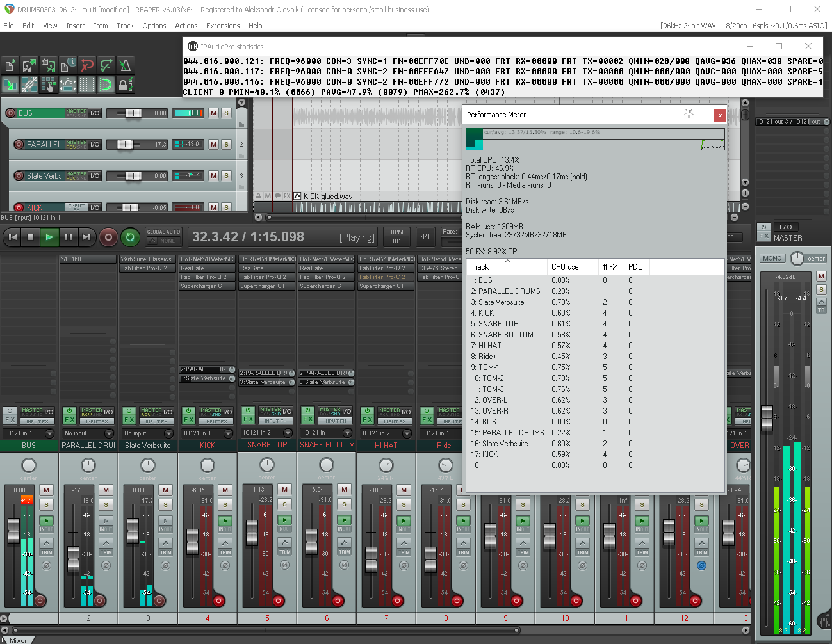Toggle MONO button on the master channel
The width and height of the screenshot is (832, 644).
point(772,259)
